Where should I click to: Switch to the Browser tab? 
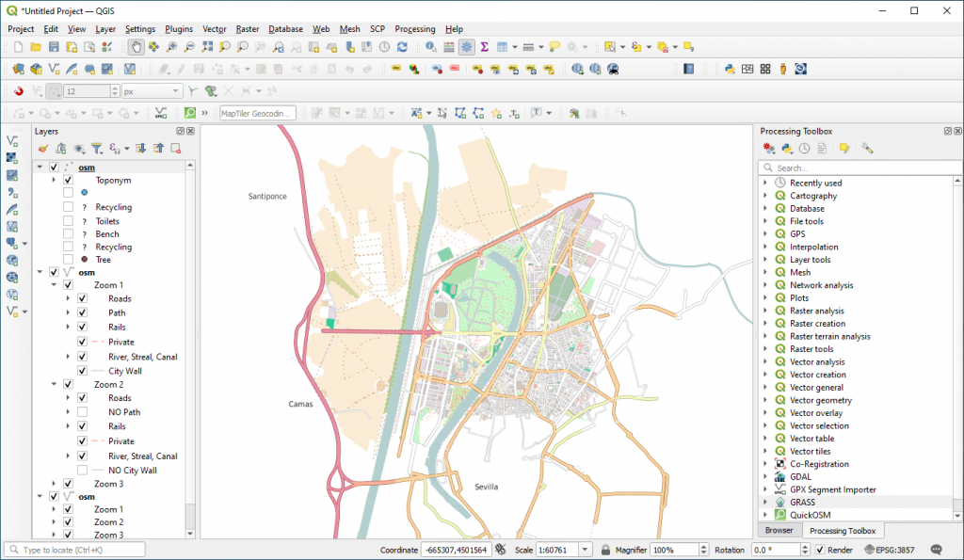coord(779,530)
